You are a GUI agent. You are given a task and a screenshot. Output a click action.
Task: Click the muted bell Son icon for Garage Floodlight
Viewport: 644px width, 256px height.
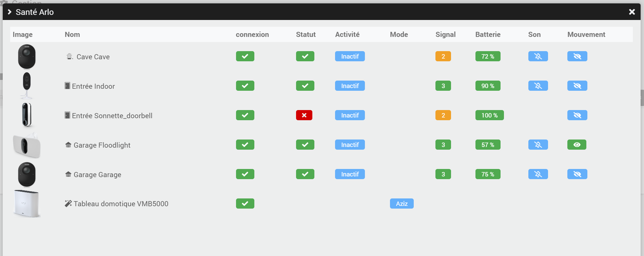[538, 145]
